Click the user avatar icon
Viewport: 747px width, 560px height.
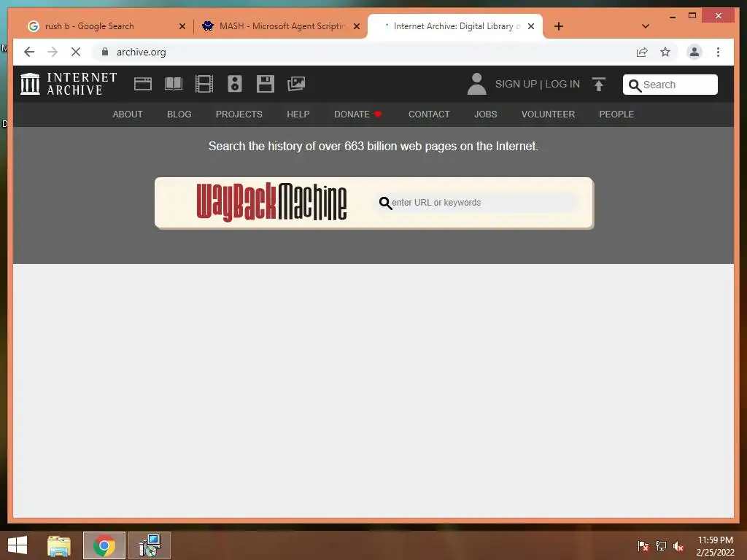click(x=476, y=84)
